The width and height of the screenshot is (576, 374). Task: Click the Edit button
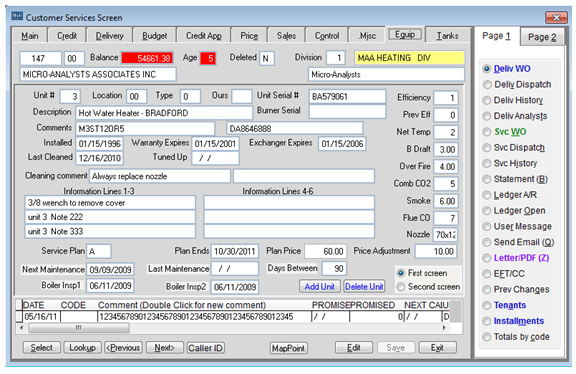tap(353, 348)
